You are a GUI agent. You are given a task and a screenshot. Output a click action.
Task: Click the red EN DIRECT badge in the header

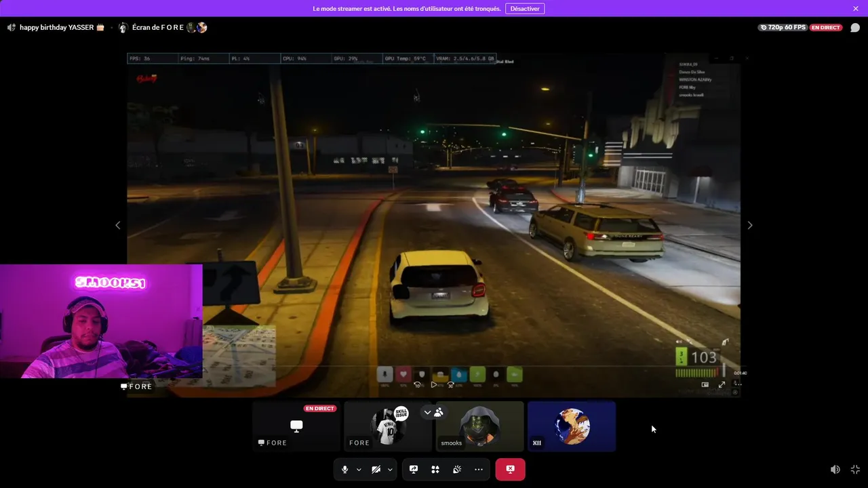tap(825, 28)
